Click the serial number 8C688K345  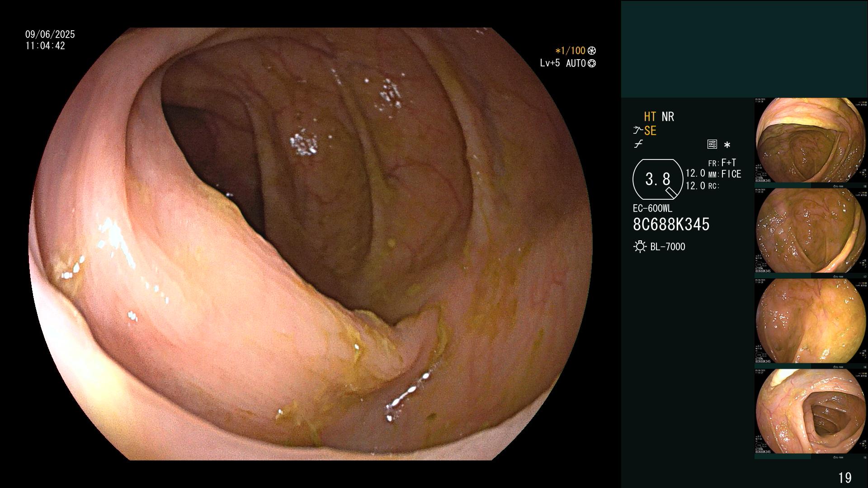(671, 224)
